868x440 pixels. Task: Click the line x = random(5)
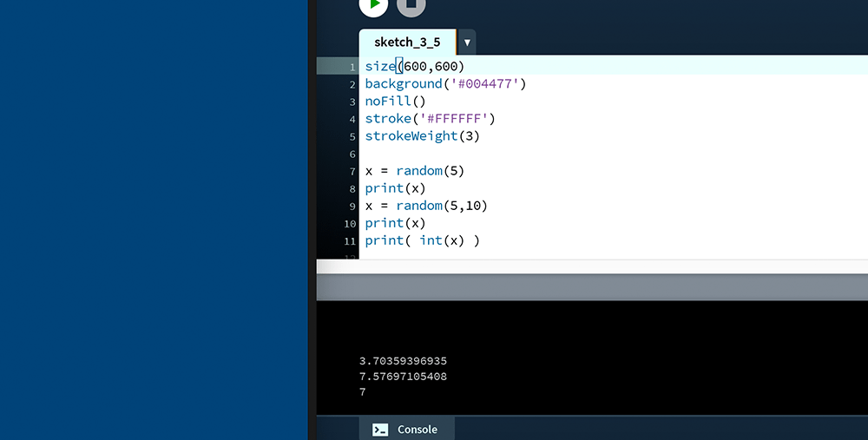(x=415, y=171)
